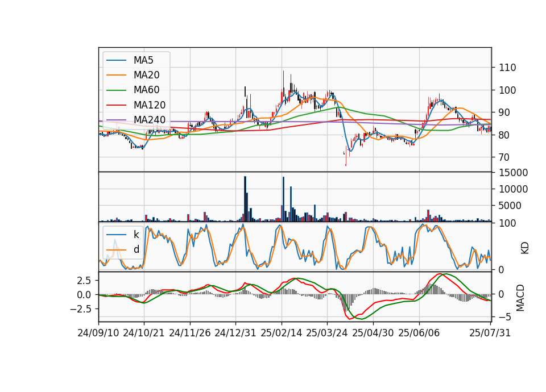
Task: Click the 90 price axis label
Action: coord(504,112)
